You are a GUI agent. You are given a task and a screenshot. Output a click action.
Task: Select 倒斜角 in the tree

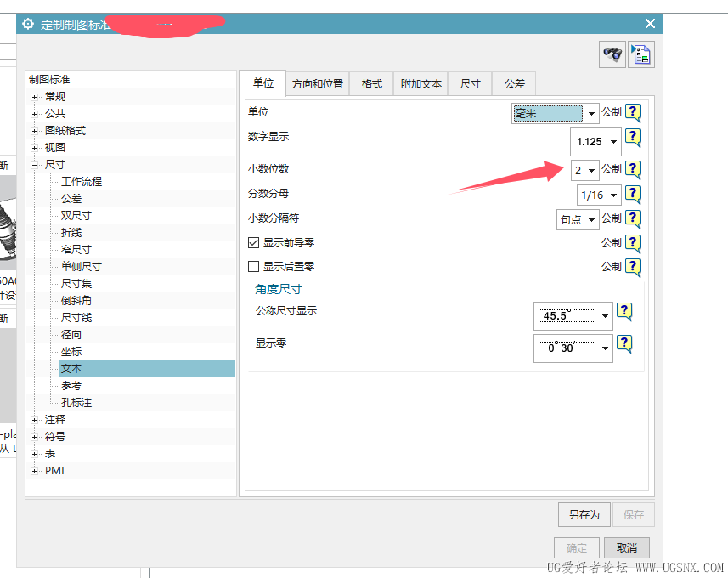[x=76, y=301]
